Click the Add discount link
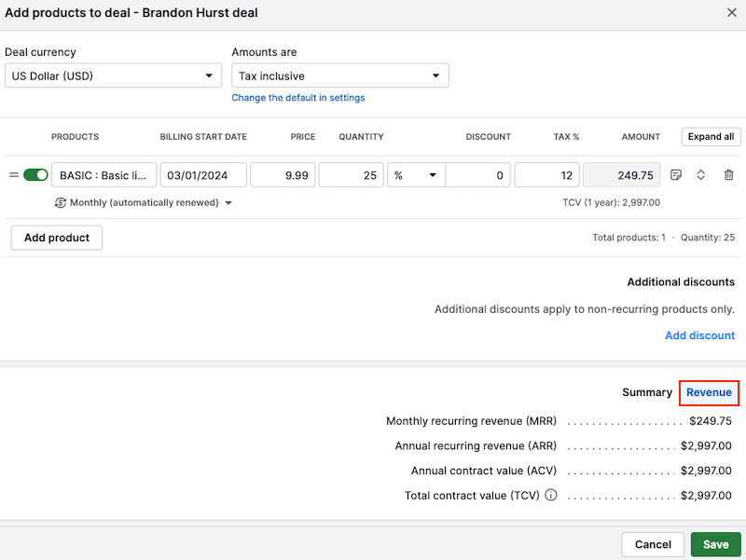746x560 pixels. pos(700,335)
